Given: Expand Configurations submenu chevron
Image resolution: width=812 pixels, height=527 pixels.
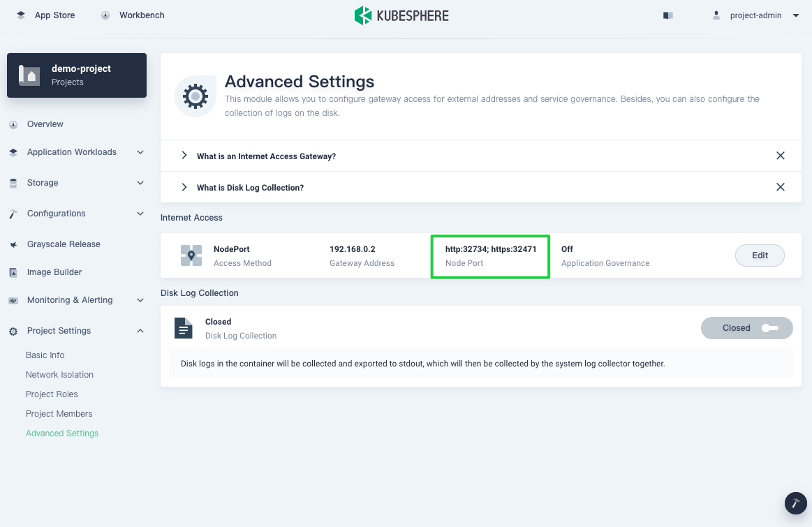Looking at the screenshot, I should point(140,214).
